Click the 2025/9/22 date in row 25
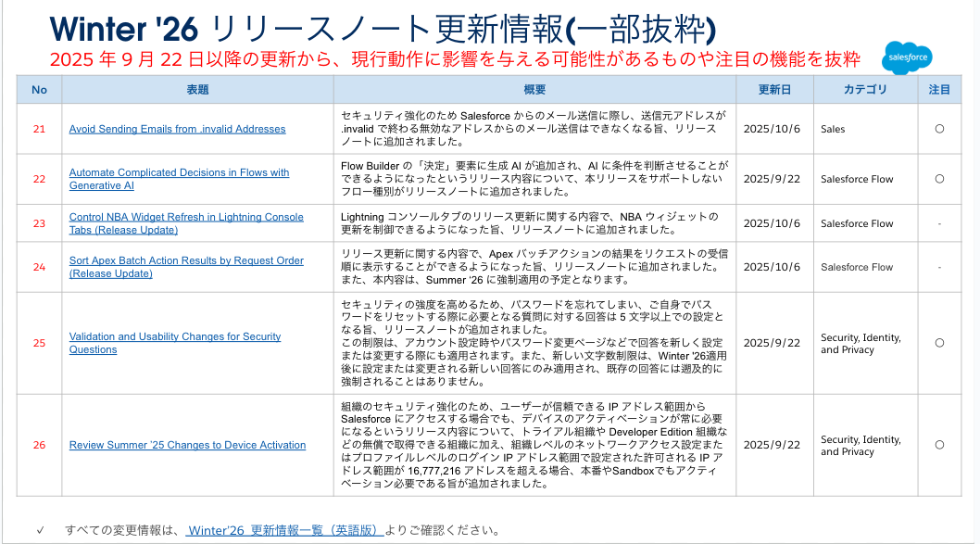The height and width of the screenshot is (544, 980). pyautogui.click(x=772, y=343)
